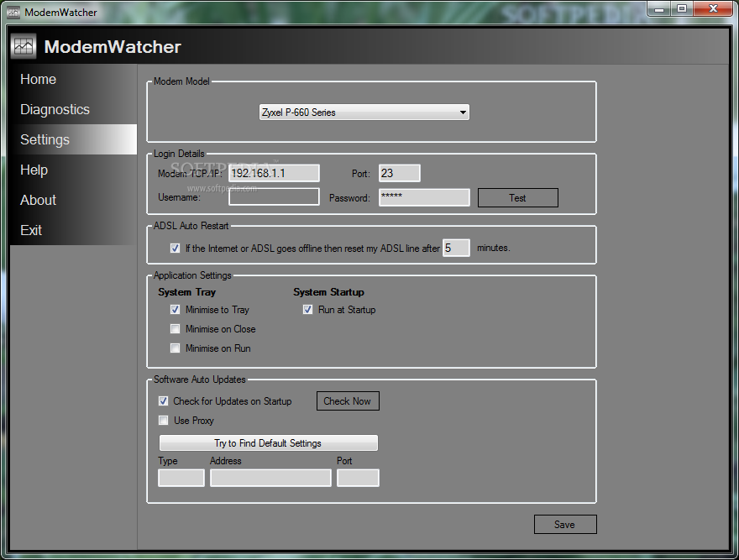Click the Password input field
The height and width of the screenshot is (560, 739).
tap(424, 197)
